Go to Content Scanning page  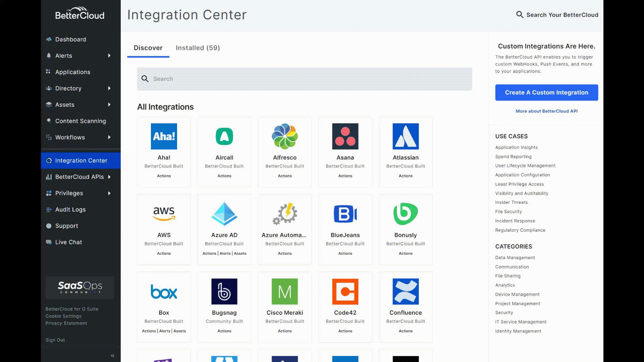[81, 121]
